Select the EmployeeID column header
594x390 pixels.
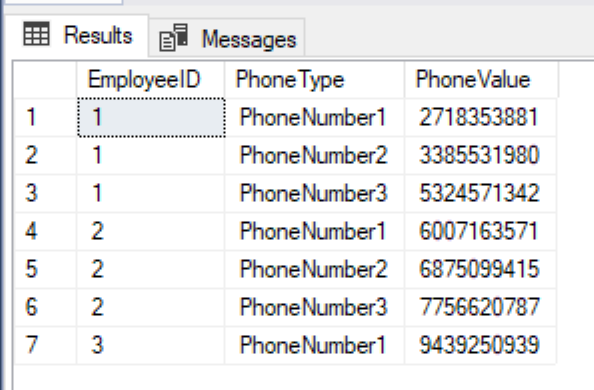tap(150, 80)
